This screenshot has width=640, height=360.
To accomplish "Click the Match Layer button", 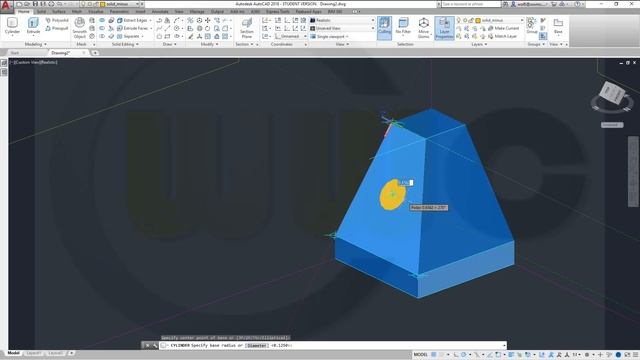I will pos(502,36).
